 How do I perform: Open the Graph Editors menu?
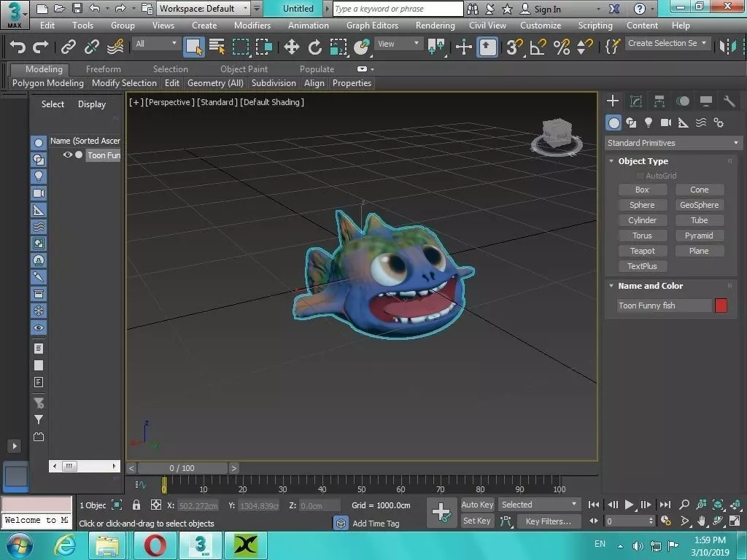(372, 26)
